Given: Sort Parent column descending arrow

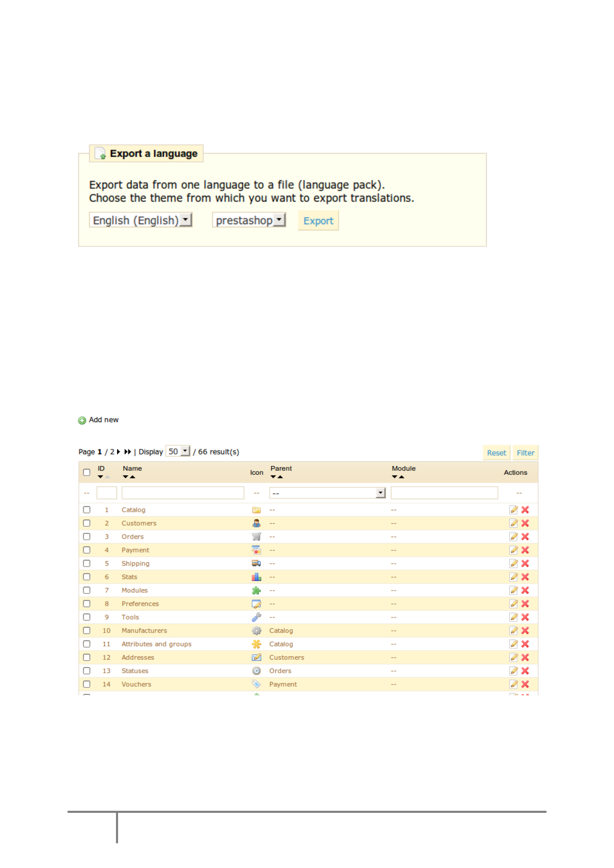Looking at the screenshot, I should click(273, 477).
